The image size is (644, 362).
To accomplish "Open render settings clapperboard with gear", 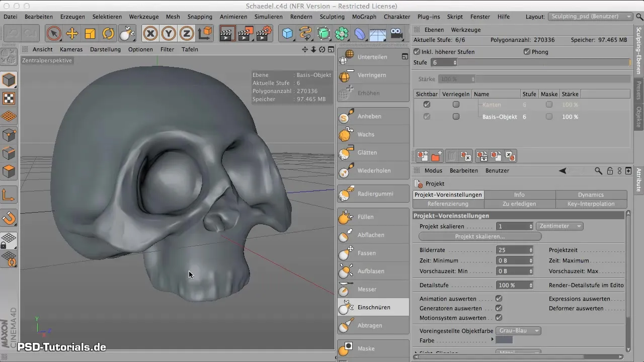I will tap(264, 34).
